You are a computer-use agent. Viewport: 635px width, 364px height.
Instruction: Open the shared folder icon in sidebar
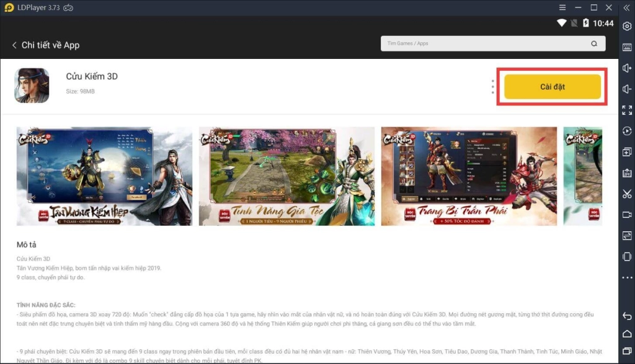pyautogui.click(x=627, y=236)
